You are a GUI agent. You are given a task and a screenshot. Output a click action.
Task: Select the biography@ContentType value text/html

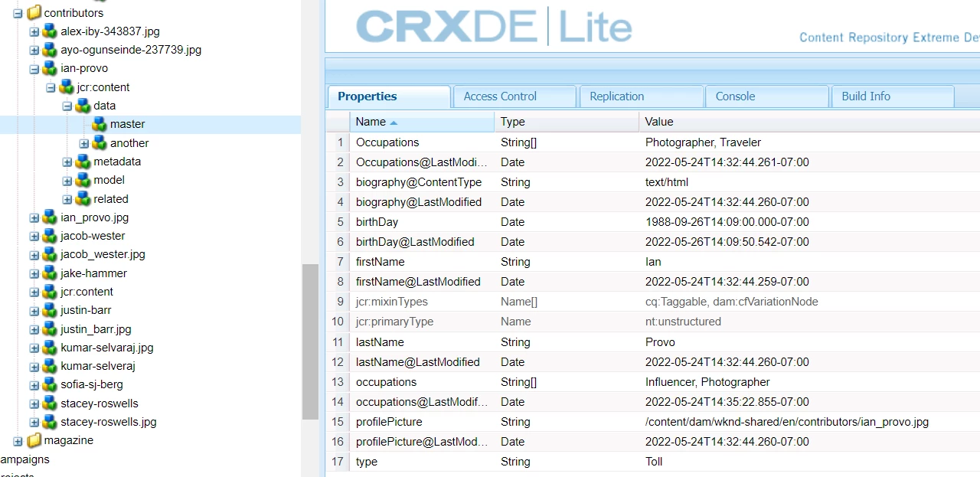coord(667,182)
